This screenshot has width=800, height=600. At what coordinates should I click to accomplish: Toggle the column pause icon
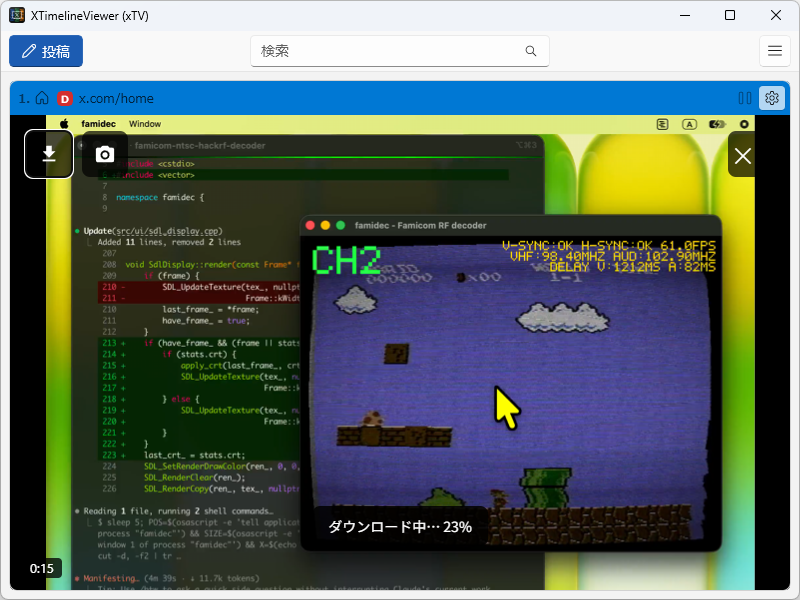tap(745, 98)
